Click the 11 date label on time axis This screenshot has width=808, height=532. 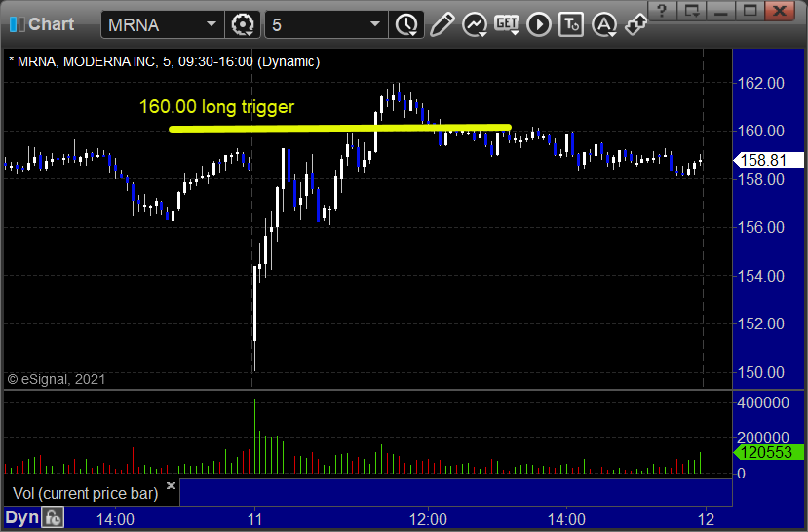click(x=254, y=519)
